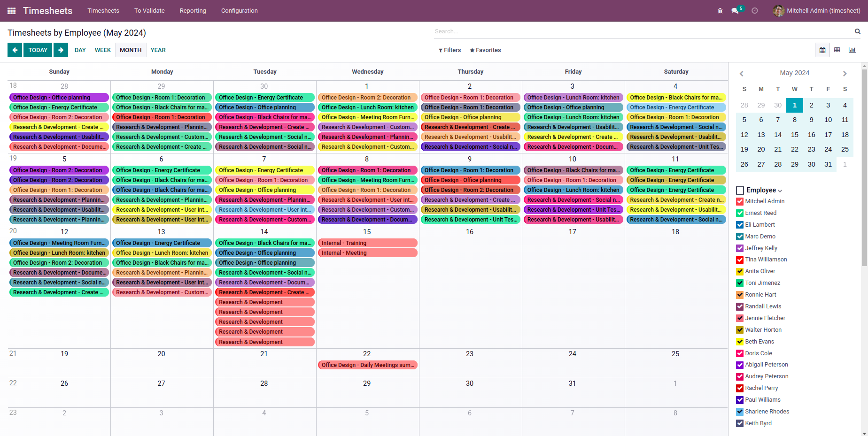Open Internal - Meeting entry on May 15
The width and height of the screenshot is (868, 436).
368,253
